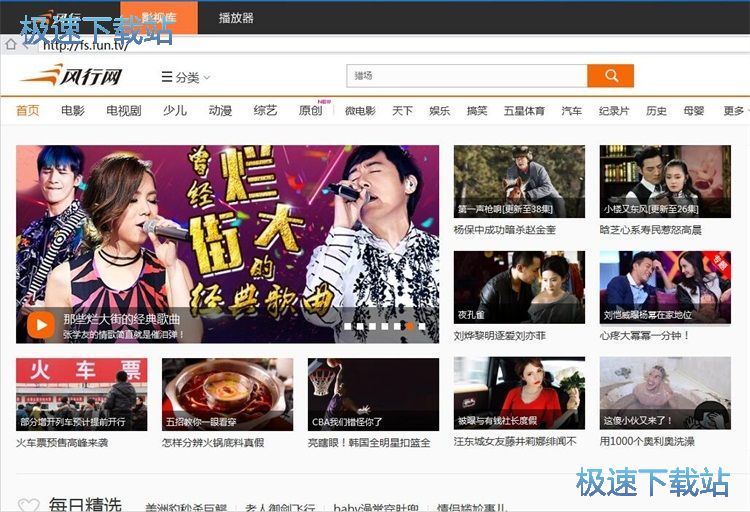
Task: Open the 母婴 channel
Action: [694, 111]
